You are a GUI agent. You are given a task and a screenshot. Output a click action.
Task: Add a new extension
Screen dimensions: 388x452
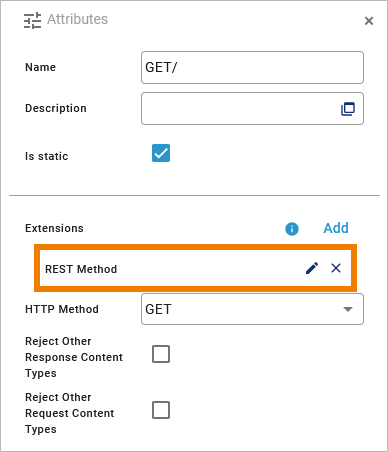tap(336, 228)
